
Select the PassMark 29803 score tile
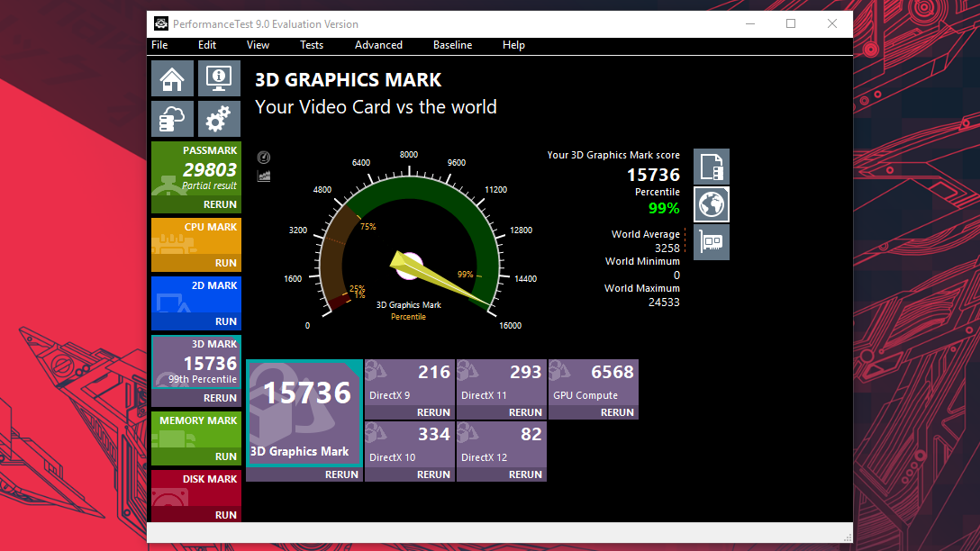(196, 168)
